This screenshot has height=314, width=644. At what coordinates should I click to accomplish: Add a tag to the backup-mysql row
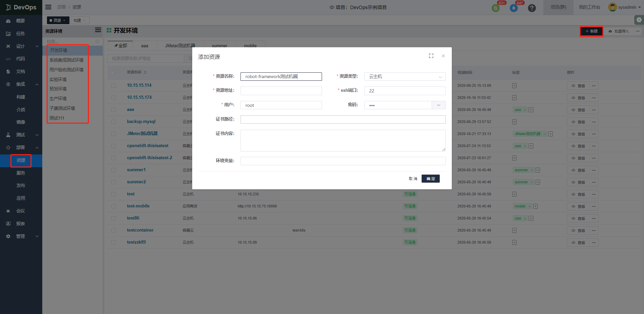point(515,122)
